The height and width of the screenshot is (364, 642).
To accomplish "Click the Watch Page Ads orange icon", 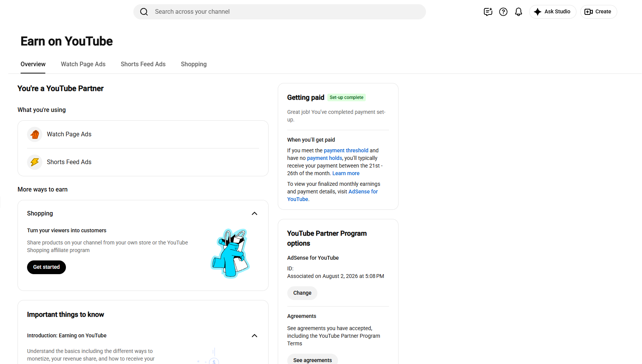I will 35,134.
